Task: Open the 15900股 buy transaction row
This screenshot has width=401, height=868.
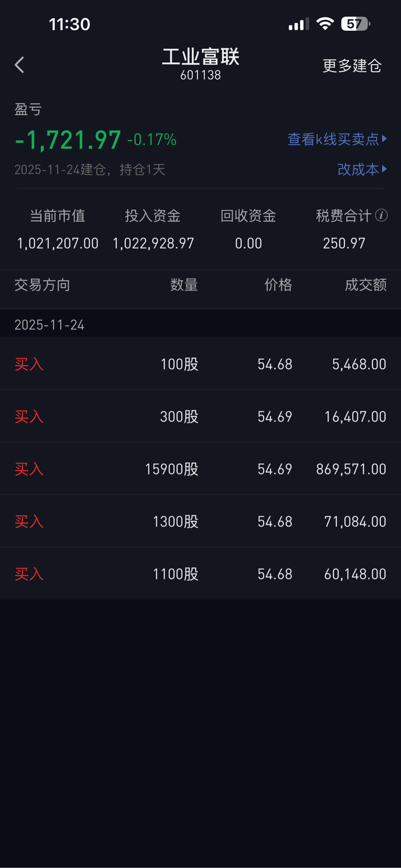Action: [200, 469]
